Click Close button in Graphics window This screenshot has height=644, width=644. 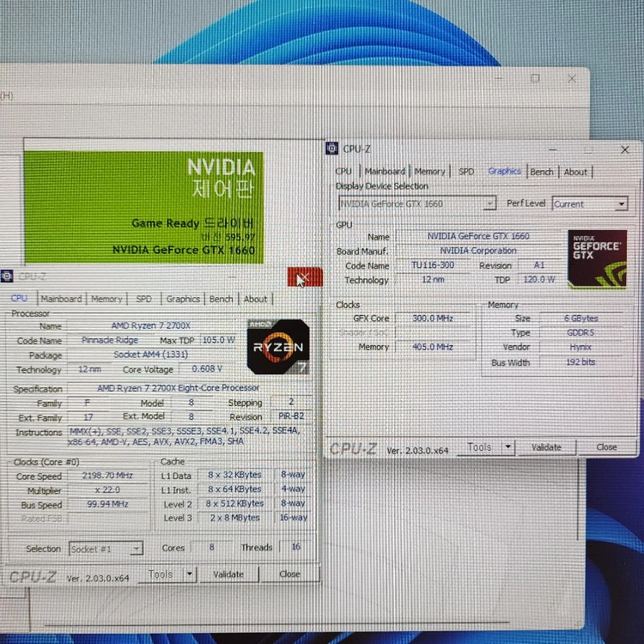tap(606, 447)
